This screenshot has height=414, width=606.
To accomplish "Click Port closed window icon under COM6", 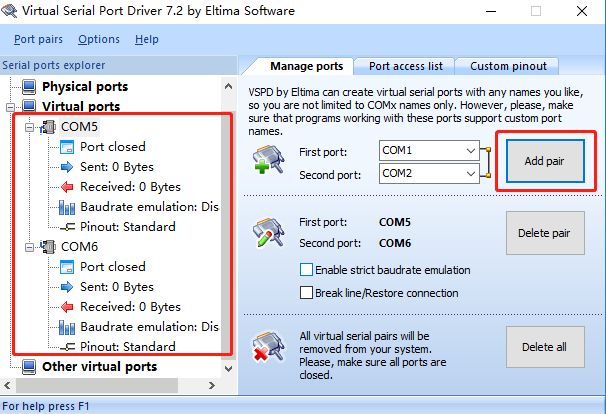I will click(67, 267).
